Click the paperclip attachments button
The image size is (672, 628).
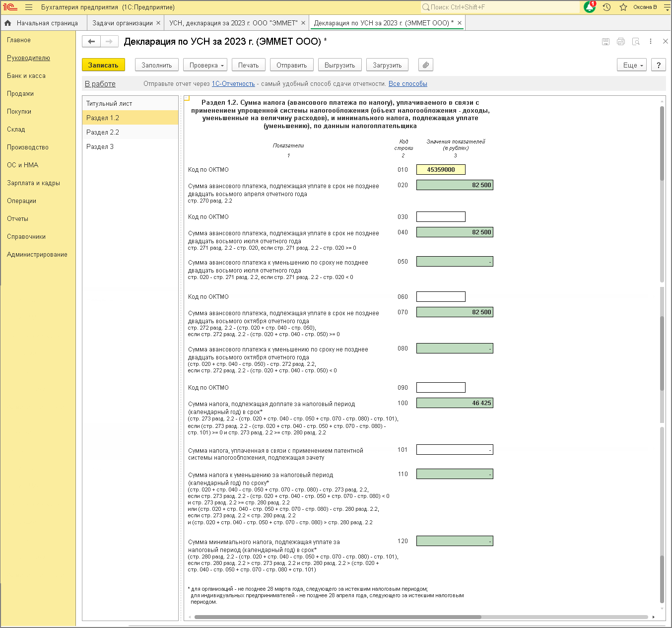click(426, 65)
